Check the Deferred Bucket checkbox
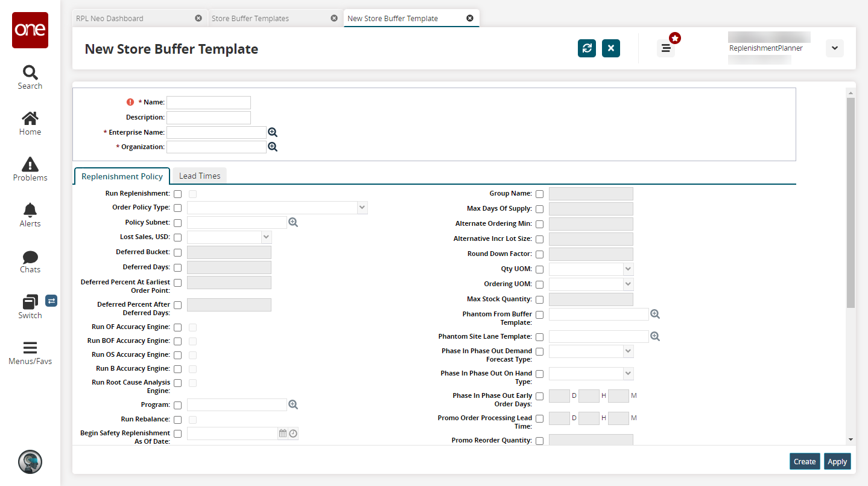This screenshot has width=868, height=486. pos(177,252)
